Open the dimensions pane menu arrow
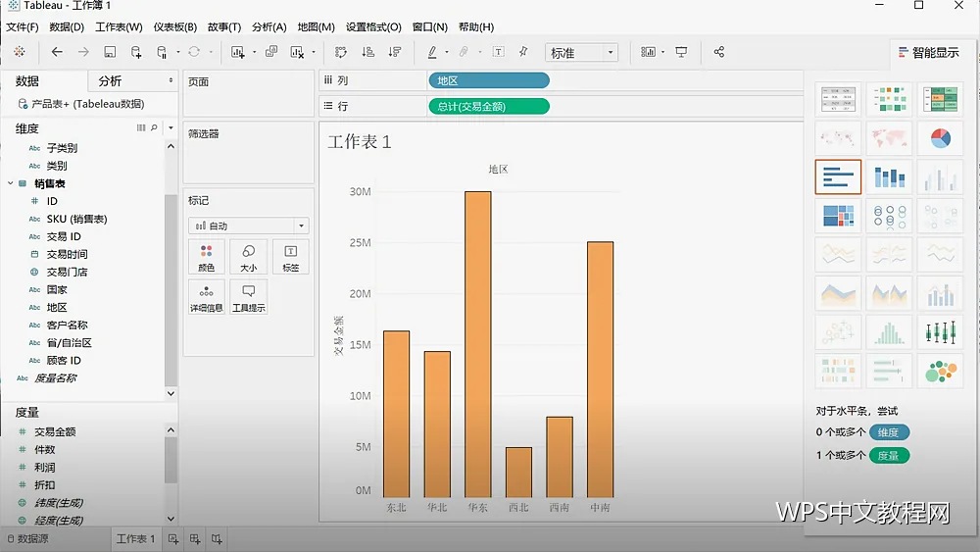The width and height of the screenshot is (980, 552). [171, 127]
